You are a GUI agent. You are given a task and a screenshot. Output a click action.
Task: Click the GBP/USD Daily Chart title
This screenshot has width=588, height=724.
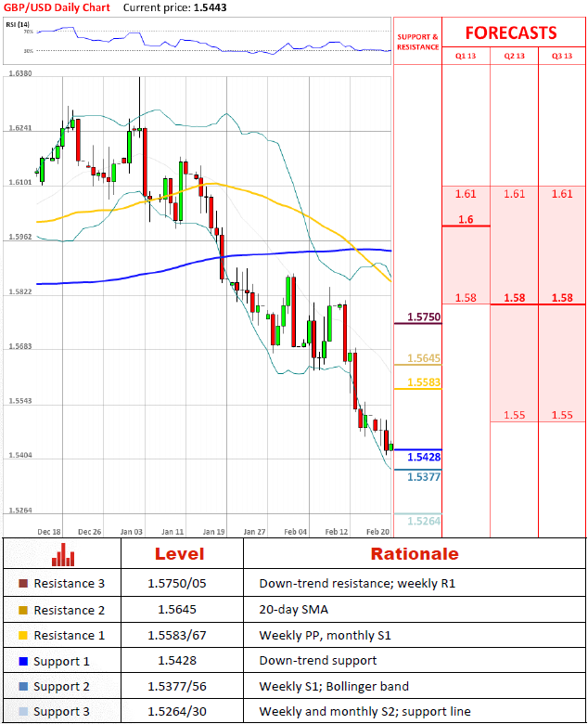click(x=57, y=7)
